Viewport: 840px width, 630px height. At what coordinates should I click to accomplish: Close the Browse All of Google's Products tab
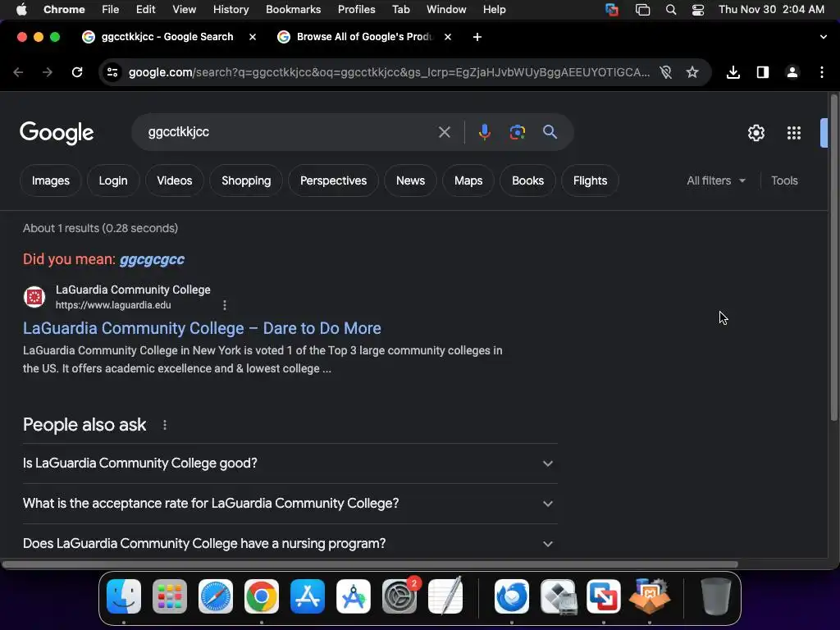click(x=448, y=37)
